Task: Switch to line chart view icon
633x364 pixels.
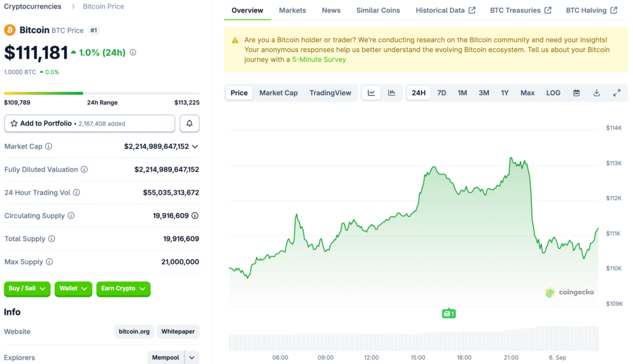Action: pos(372,93)
